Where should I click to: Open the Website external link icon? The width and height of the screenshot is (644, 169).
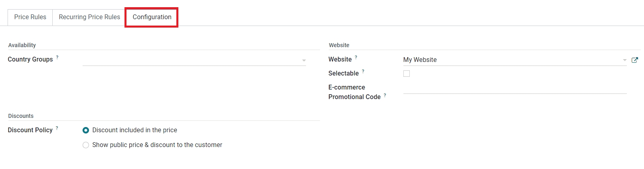click(x=635, y=60)
